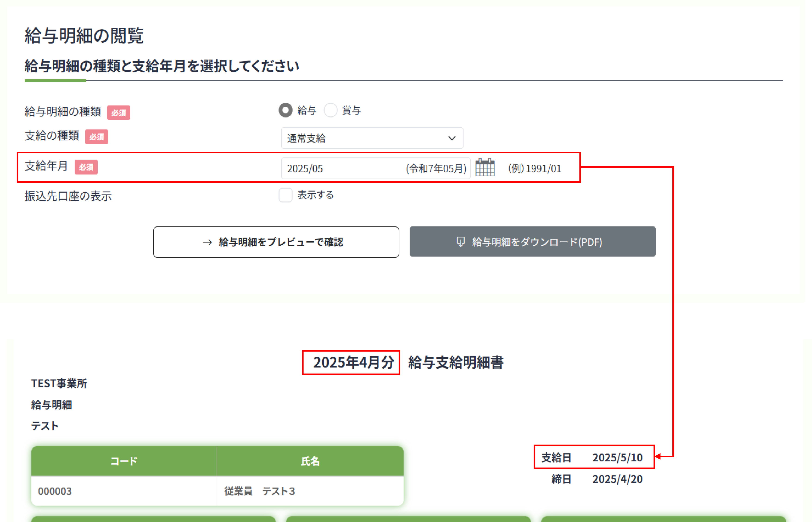Click the download icon on PDF button
812x522 pixels.
[x=460, y=242]
